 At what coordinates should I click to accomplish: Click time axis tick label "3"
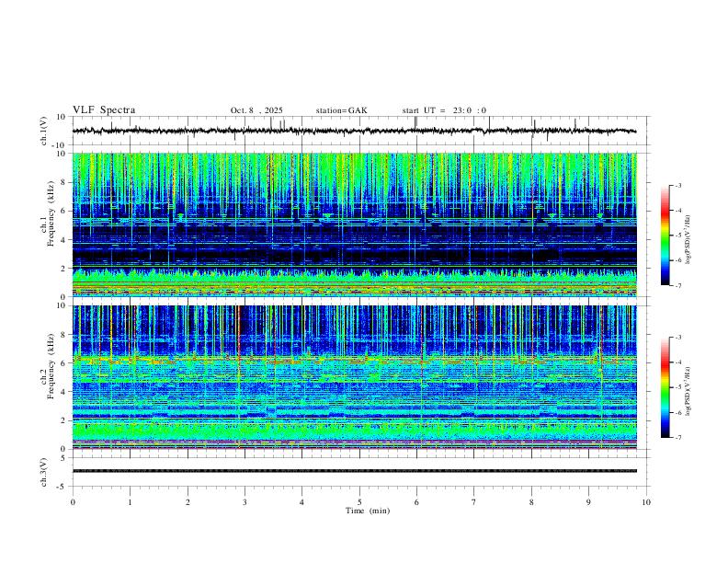245,502
